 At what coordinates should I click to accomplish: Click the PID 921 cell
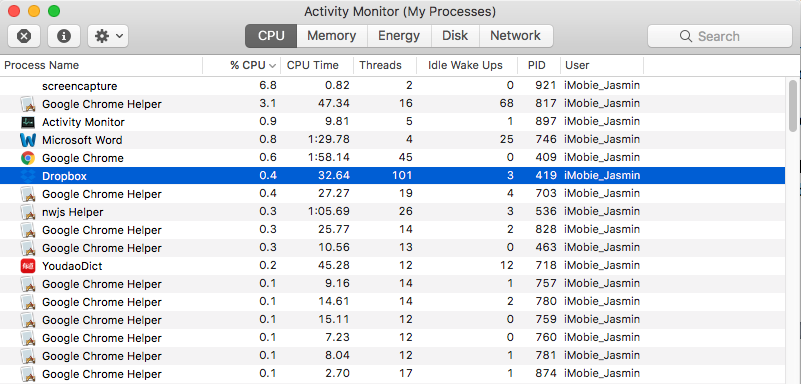pos(546,86)
